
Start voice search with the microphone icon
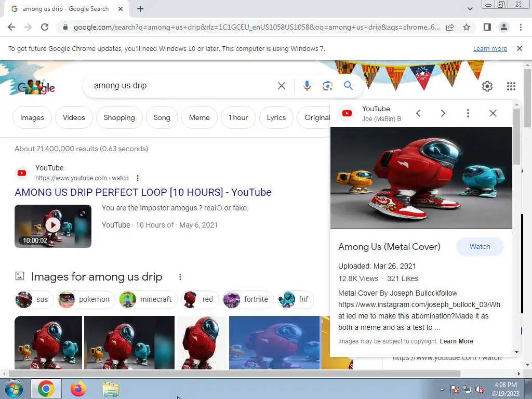pos(307,86)
